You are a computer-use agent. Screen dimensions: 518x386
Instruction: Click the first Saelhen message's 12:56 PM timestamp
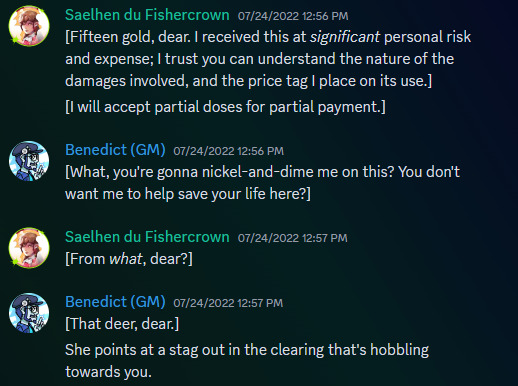coord(293,16)
